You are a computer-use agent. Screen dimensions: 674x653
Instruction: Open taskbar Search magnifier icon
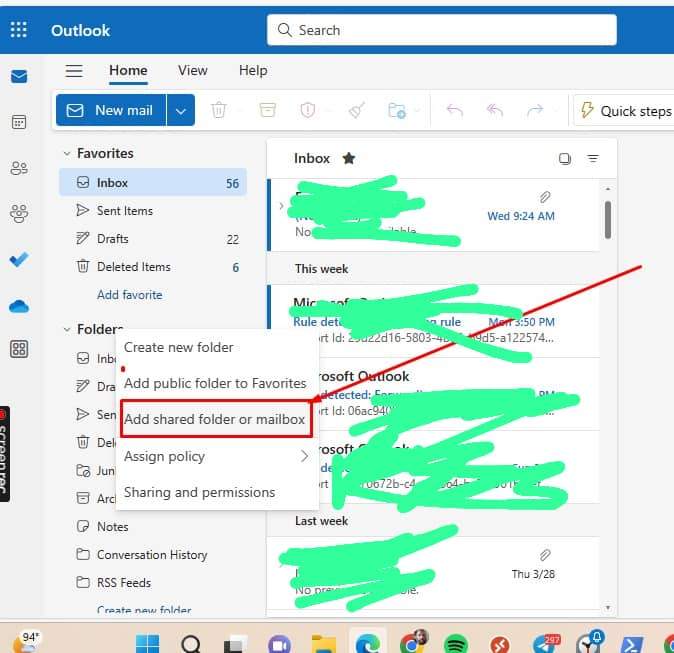(191, 644)
